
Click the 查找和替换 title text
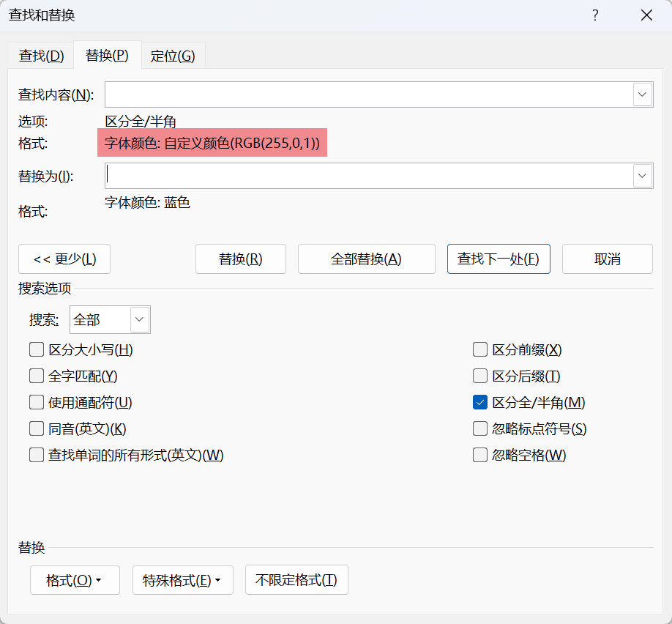click(x=42, y=15)
